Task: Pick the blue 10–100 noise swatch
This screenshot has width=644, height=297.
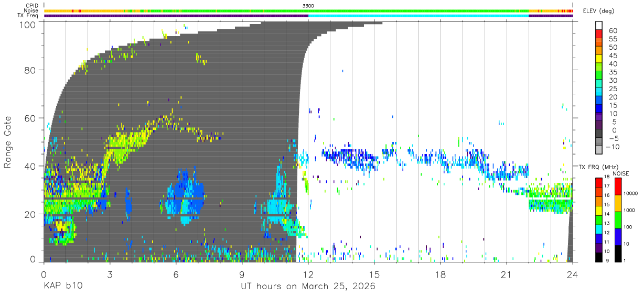Action: click(617, 236)
